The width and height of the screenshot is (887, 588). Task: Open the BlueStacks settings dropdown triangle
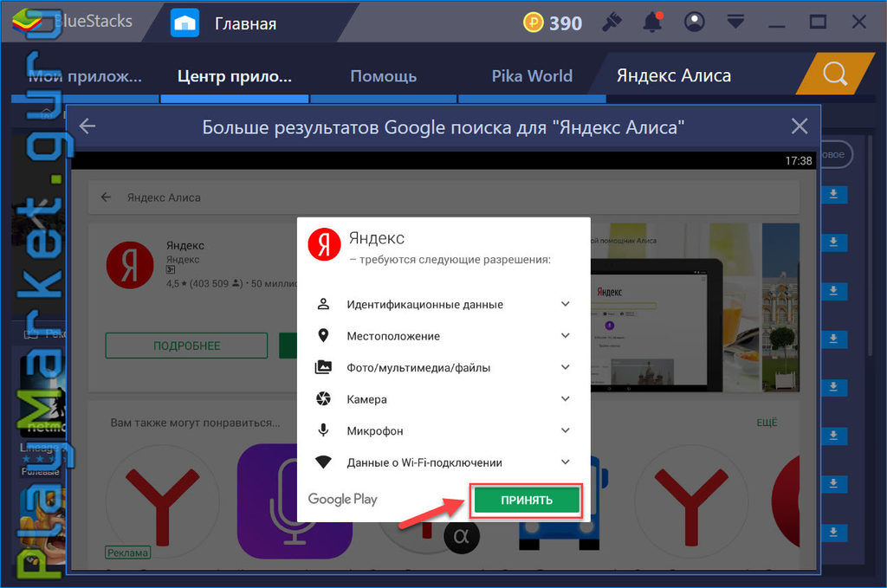tap(735, 22)
